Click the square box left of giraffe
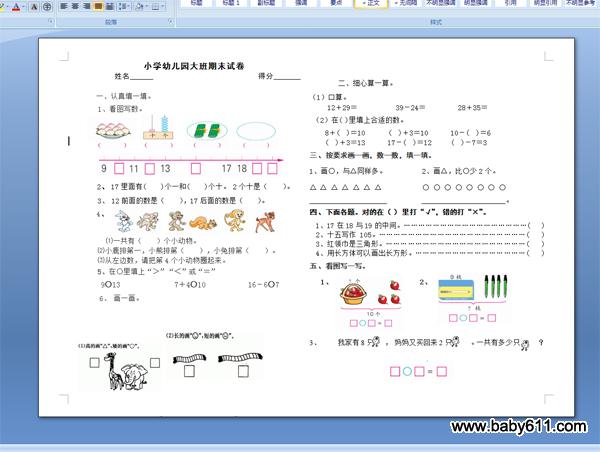 95,362
